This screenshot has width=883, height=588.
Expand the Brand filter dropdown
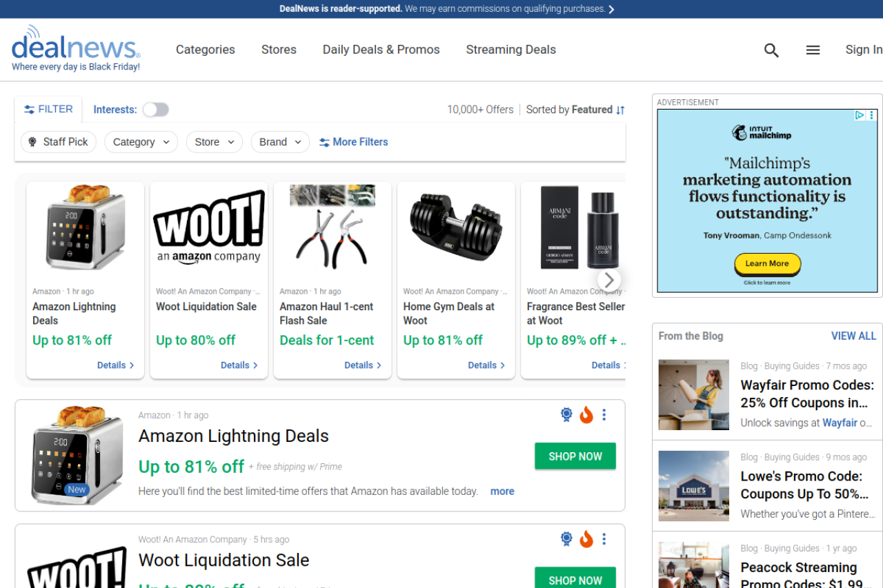[279, 142]
